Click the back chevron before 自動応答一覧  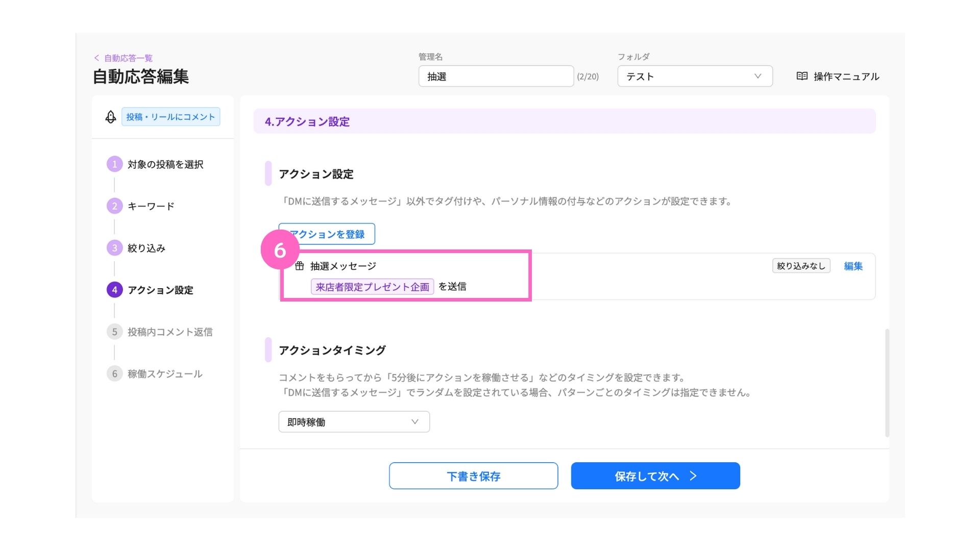tap(96, 58)
